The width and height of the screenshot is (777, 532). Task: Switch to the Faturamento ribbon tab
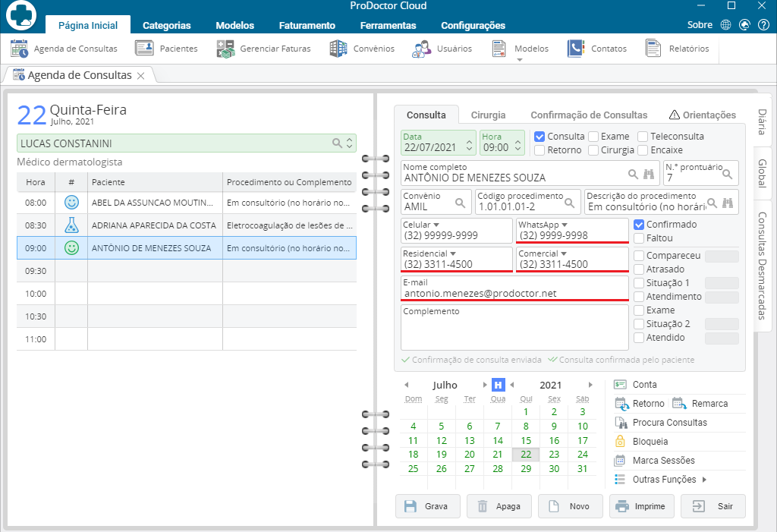[307, 25]
